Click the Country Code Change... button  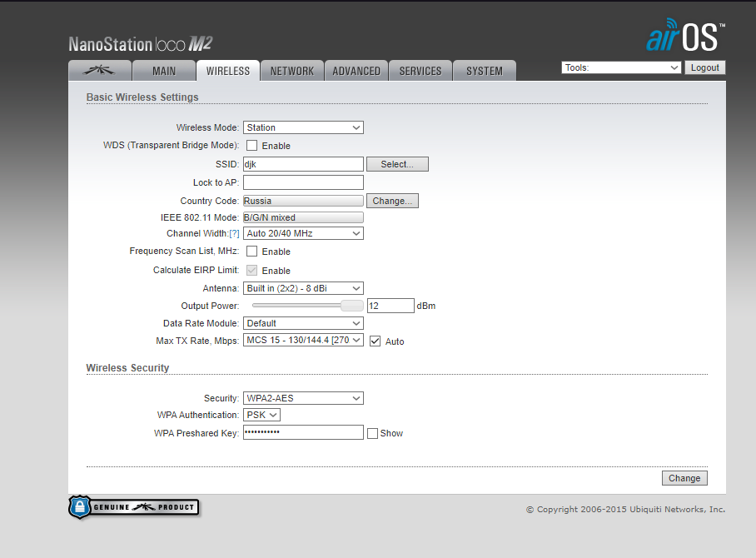click(392, 201)
